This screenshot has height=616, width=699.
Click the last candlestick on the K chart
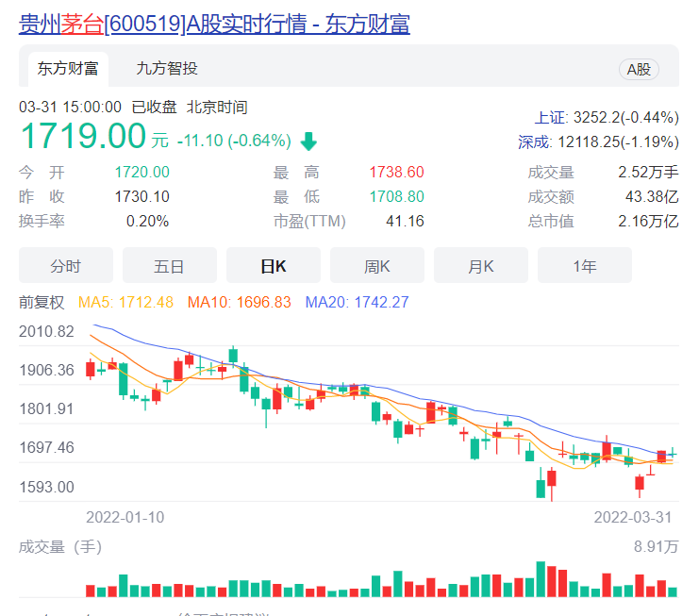coord(673,454)
